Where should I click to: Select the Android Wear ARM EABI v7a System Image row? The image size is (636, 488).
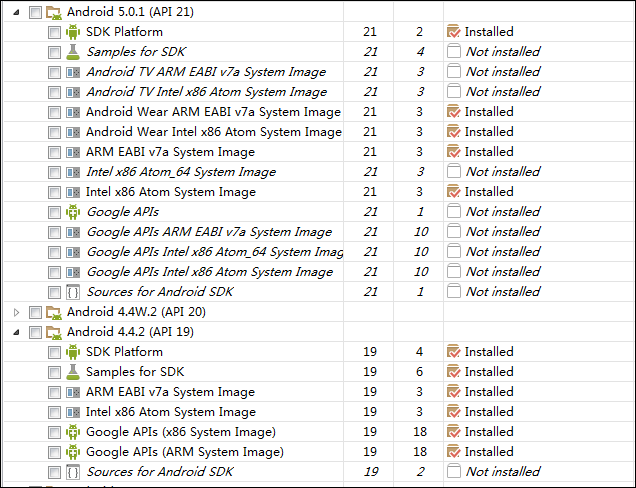tap(213, 112)
